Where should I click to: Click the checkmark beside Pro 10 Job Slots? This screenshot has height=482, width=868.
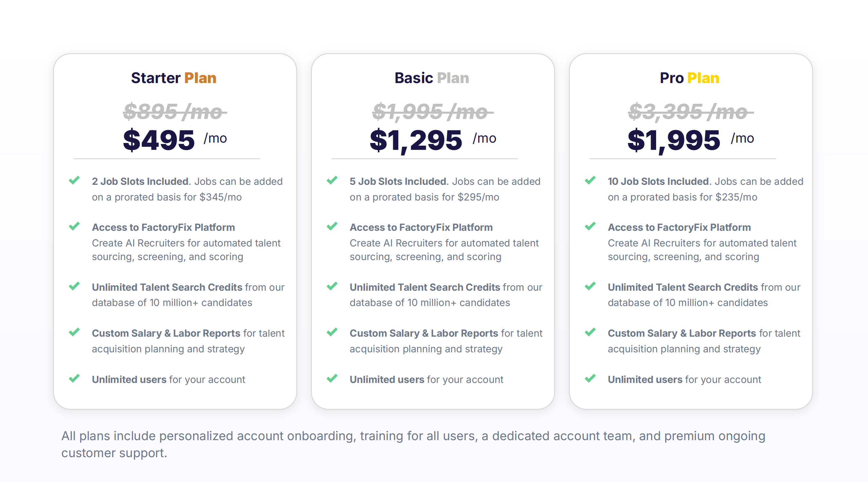pyautogui.click(x=590, y=180)
